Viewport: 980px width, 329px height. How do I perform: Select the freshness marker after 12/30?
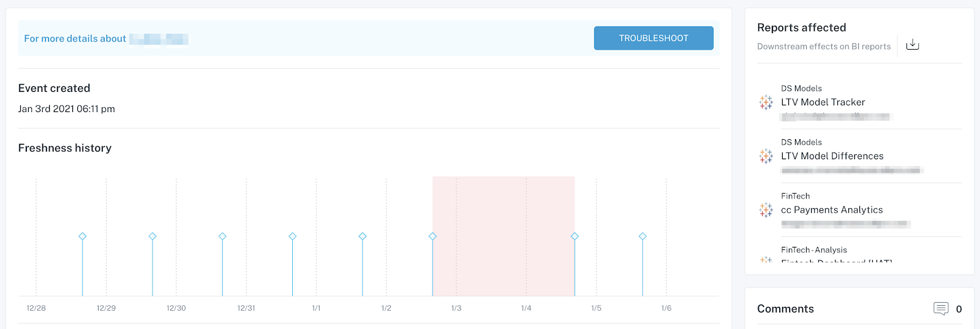[222, 236]
